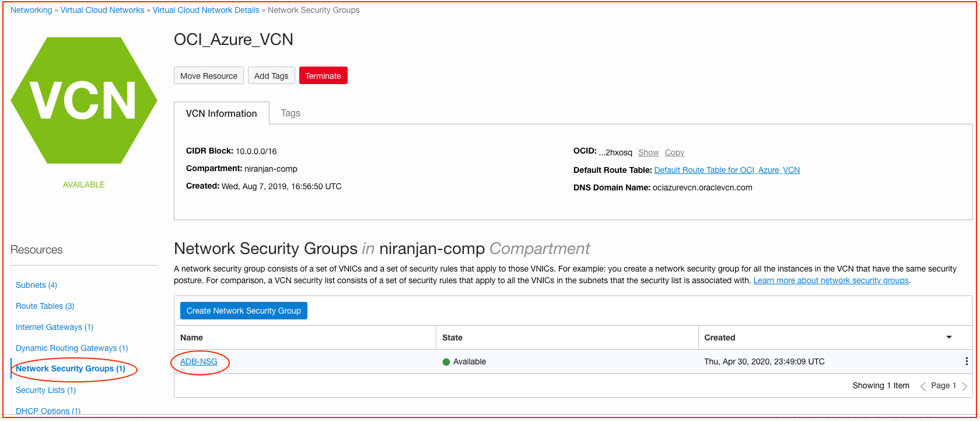Click the Created Aug 7, 2019 date
Screen dimensions: 980x421
282,186
